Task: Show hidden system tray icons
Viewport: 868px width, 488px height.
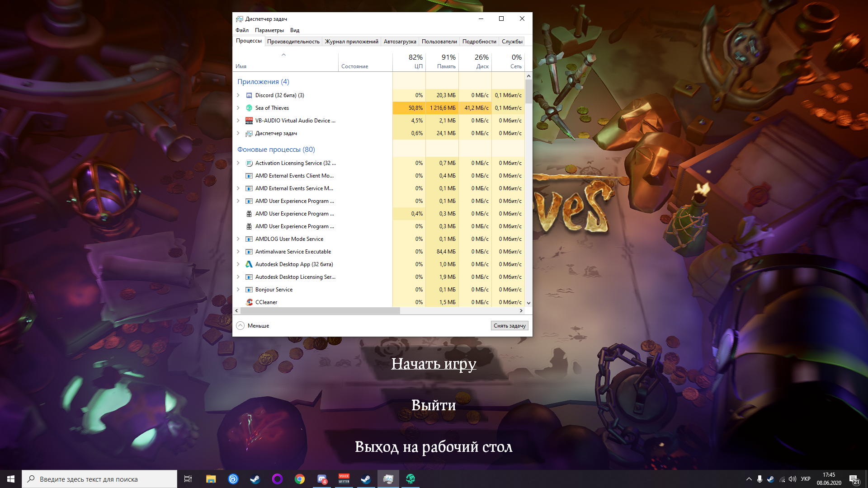Action: point(749,479)
